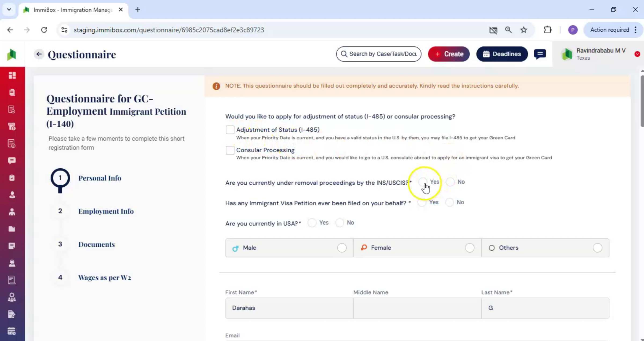Choose Others gender option
This screenshot has height=341, width=644.
coord(546,248)
